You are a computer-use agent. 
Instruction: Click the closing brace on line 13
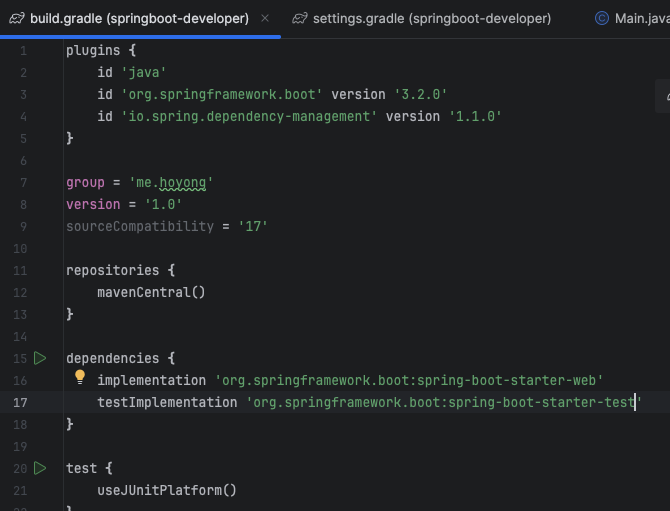pos(70,314)
